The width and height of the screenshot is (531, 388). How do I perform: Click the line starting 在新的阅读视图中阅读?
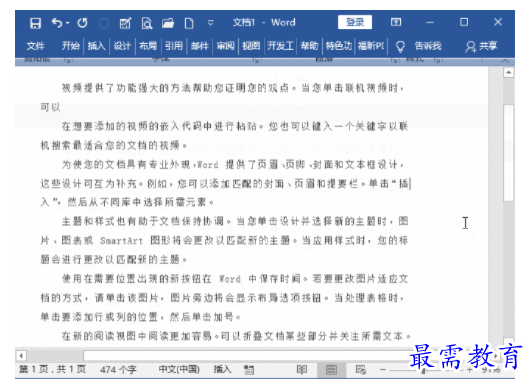pyautogui.click(x=236, y=336)
